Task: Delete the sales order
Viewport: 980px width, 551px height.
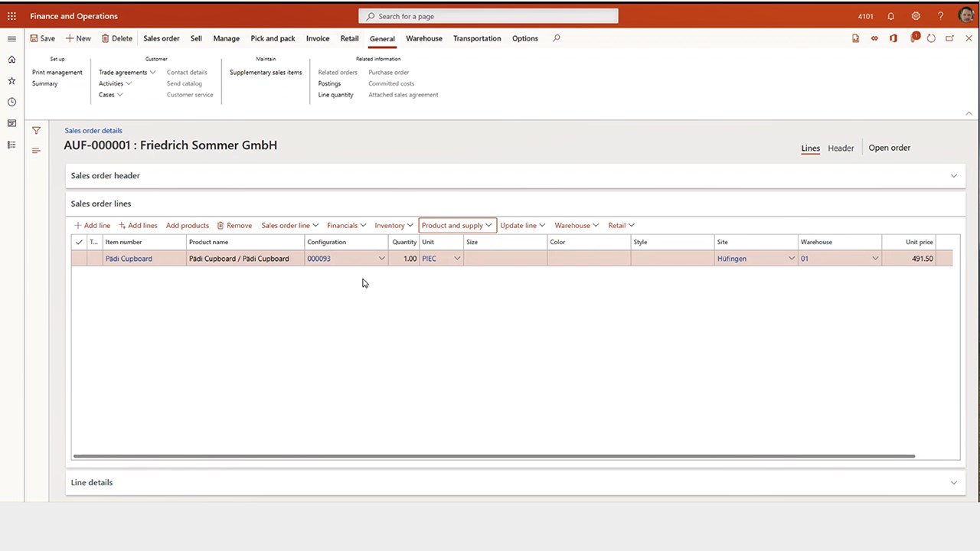Action: [116, 38]
